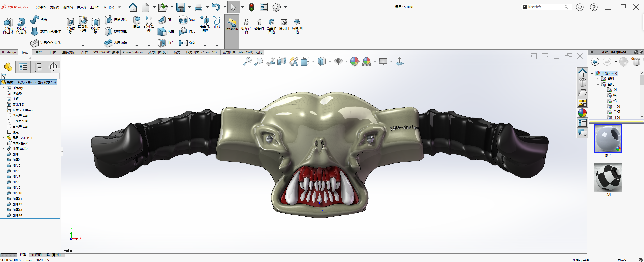Viewport: 644px width, 262px height.
Task: Expand the 塑料 plastics folder
Action: click(598, 79)
